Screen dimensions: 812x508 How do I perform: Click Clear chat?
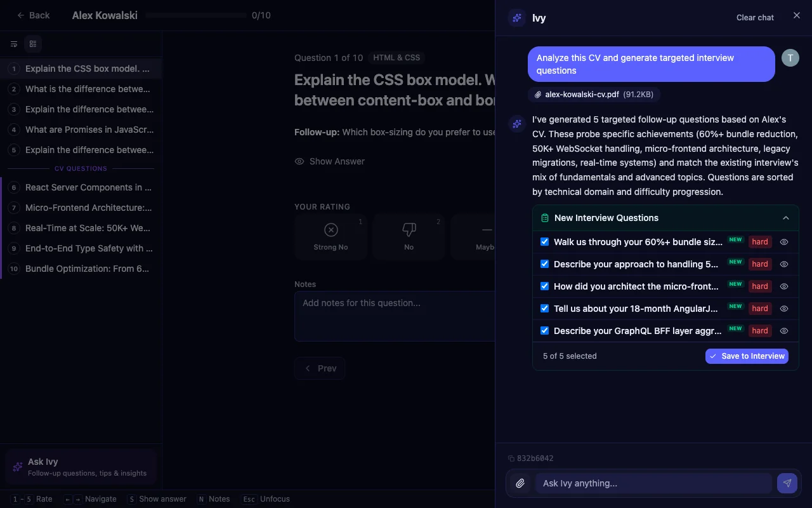pyautogui.click(x=755, y=18)
